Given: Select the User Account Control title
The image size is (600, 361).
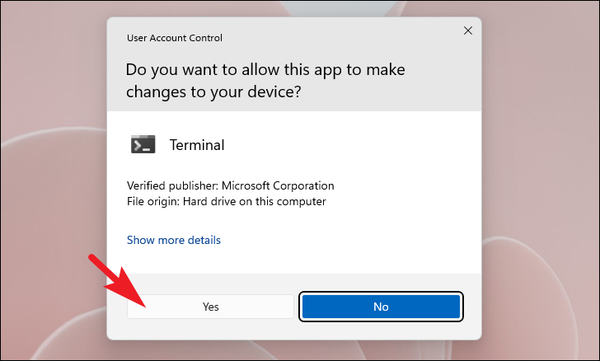Looking at the screenshot, I should 174,38.
